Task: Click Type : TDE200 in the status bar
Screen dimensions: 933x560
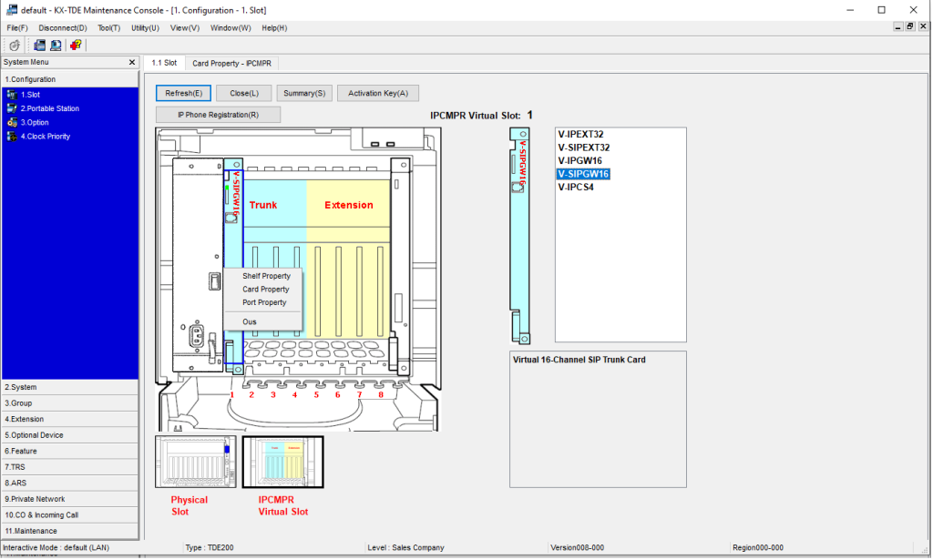Action: pyautogui.click(x=210, y=547)
